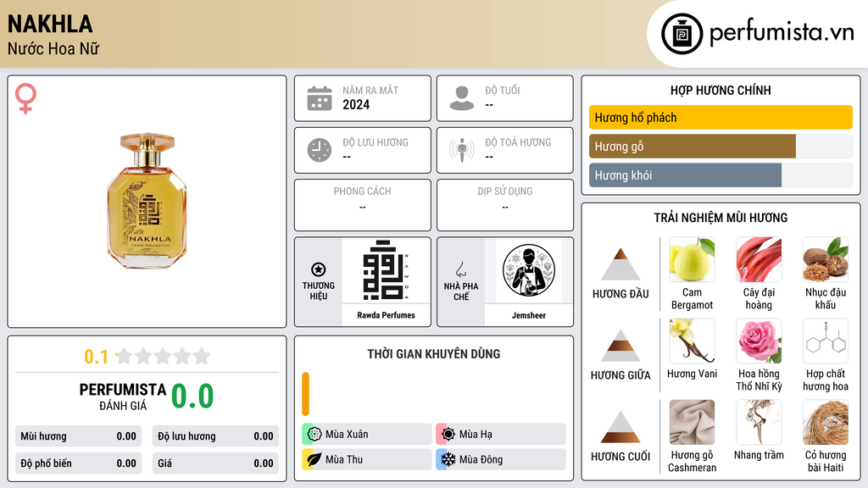Open the Rawda Perfumes brand logo

point(386,270)
